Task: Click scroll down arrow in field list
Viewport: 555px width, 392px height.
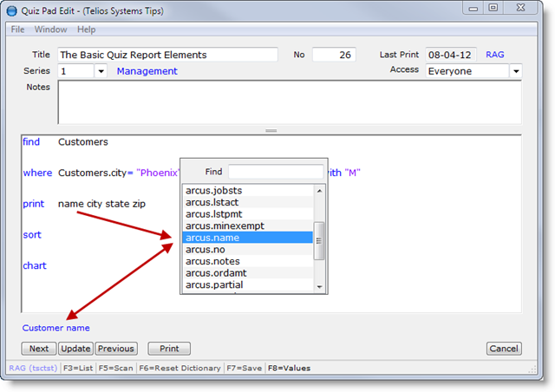Action: (x=319, y=286)
